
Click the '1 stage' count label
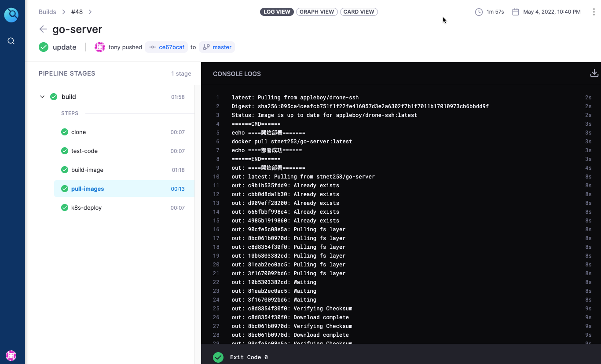click(x=181, y=73)
